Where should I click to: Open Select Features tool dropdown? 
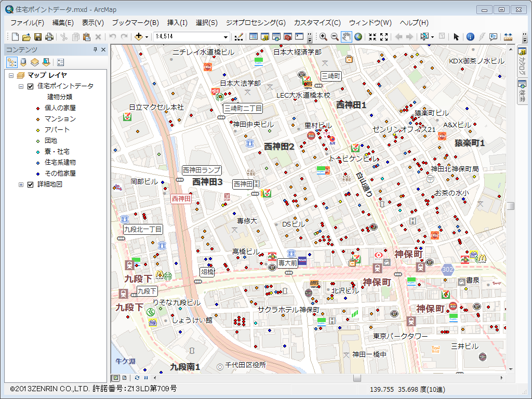tap(432, 37)
